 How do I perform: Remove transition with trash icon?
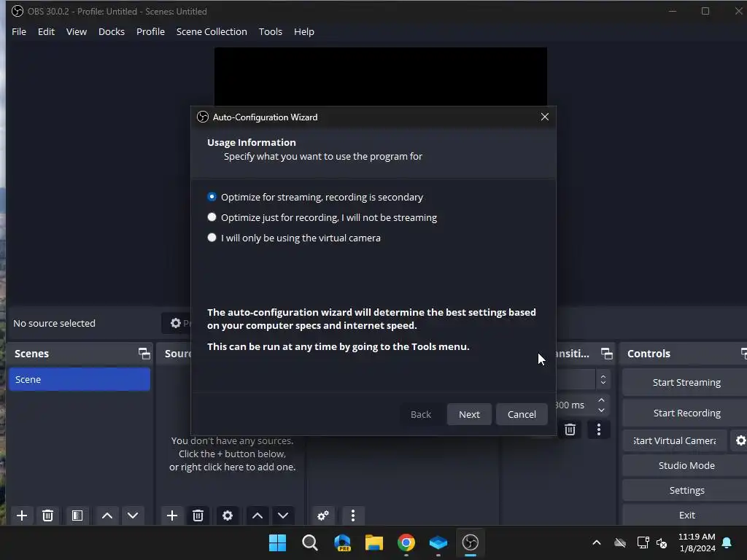570,429
